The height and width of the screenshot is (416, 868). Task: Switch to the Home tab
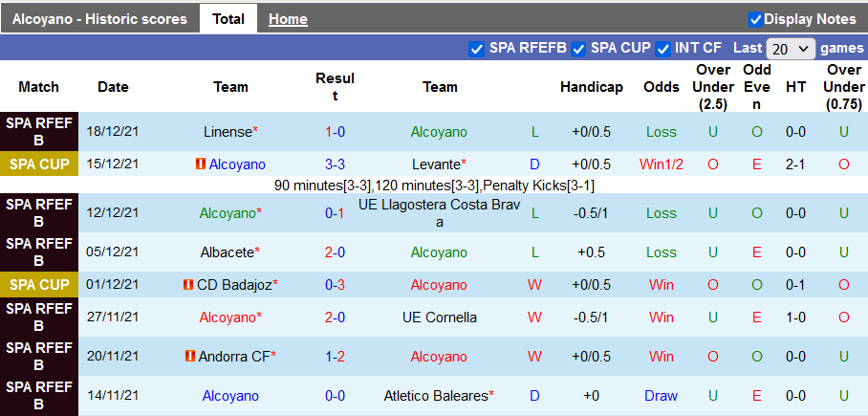coord(288,19)
